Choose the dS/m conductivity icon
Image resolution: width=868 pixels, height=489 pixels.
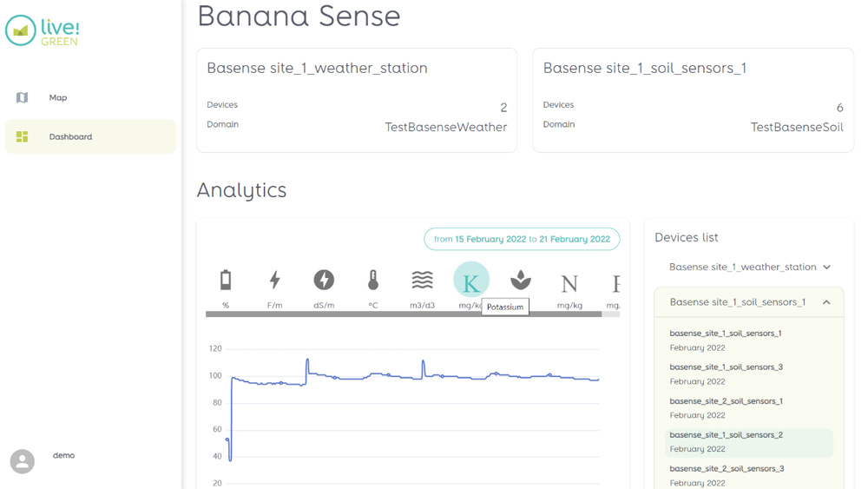(324, 281)
